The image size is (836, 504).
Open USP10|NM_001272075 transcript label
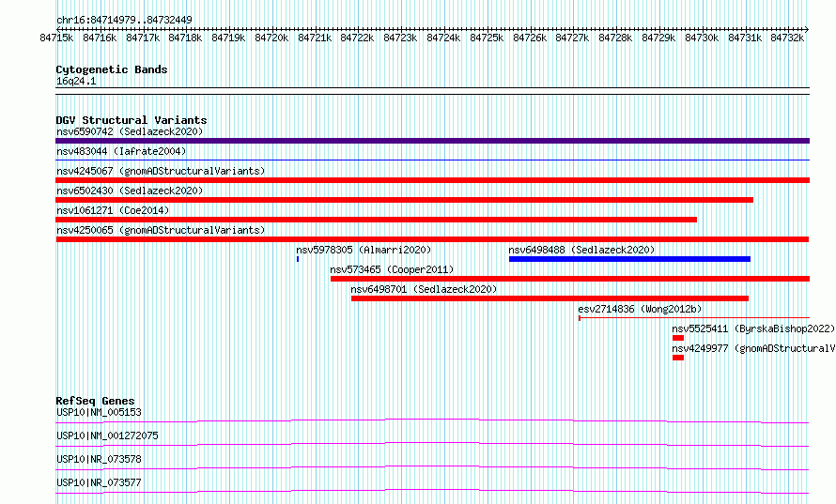(x=107, y=435)
